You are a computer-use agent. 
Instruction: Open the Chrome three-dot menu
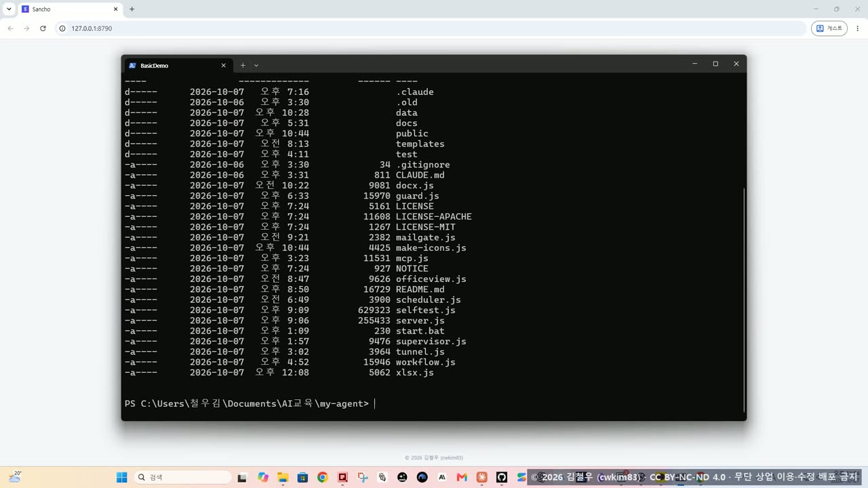point(858,28)
